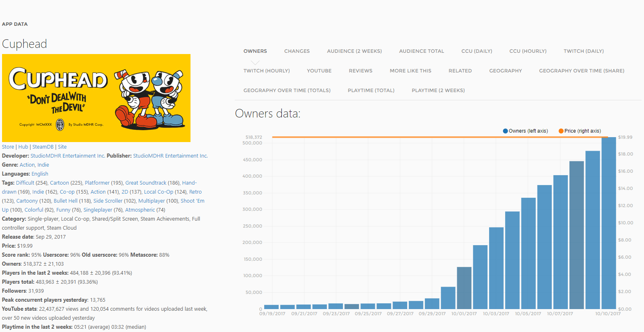644x332 pixels.
Task: Open the Local Co-Op tag
Action: (x=159, y=192)
